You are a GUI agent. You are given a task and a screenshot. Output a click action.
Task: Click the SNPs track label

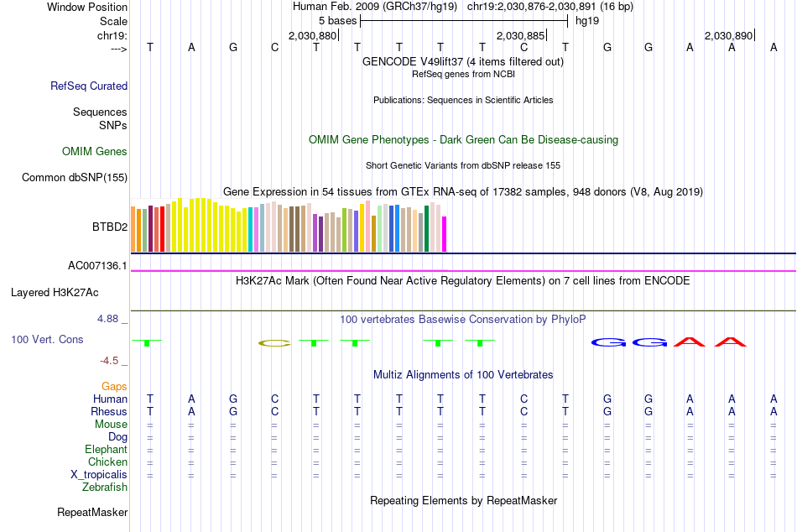pyautogui.click(x=113, y=125)
